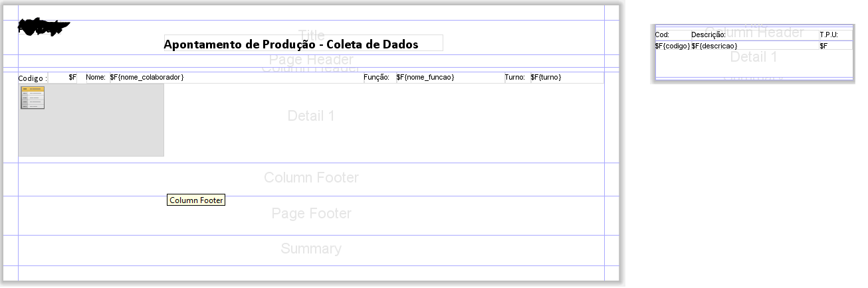Click the 'Descrição:' label in subreport
868x288 pixels.
[x=708, y=35]
